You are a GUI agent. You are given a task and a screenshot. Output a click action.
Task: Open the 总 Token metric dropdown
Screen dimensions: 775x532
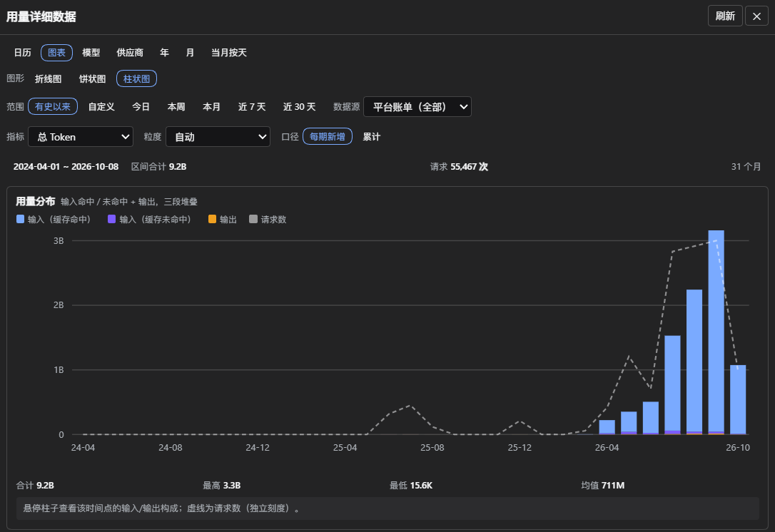[x=81, y=137]
